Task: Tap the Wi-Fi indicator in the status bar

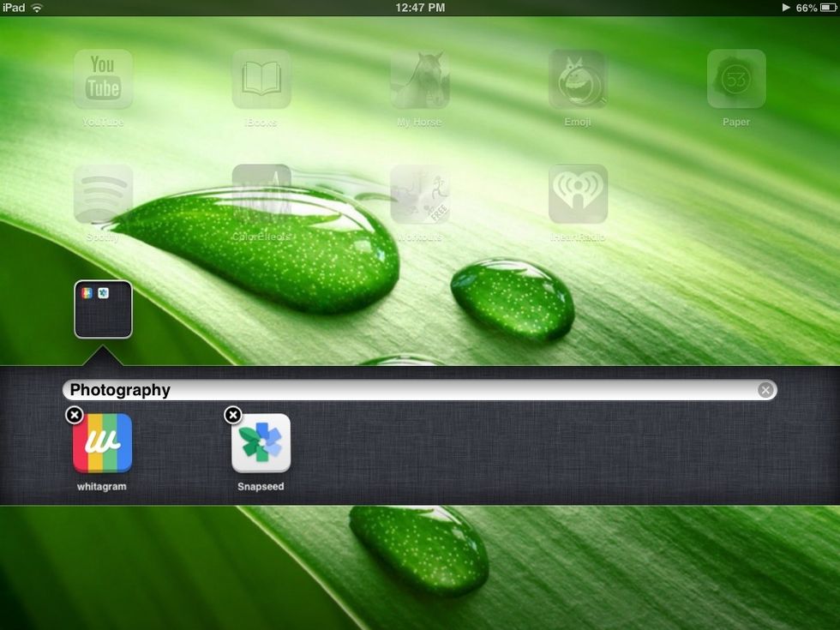Action: [35, 7]
